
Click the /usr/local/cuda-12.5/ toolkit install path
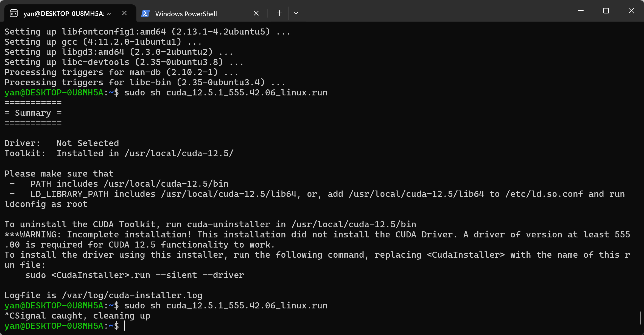tap(179, 154)
